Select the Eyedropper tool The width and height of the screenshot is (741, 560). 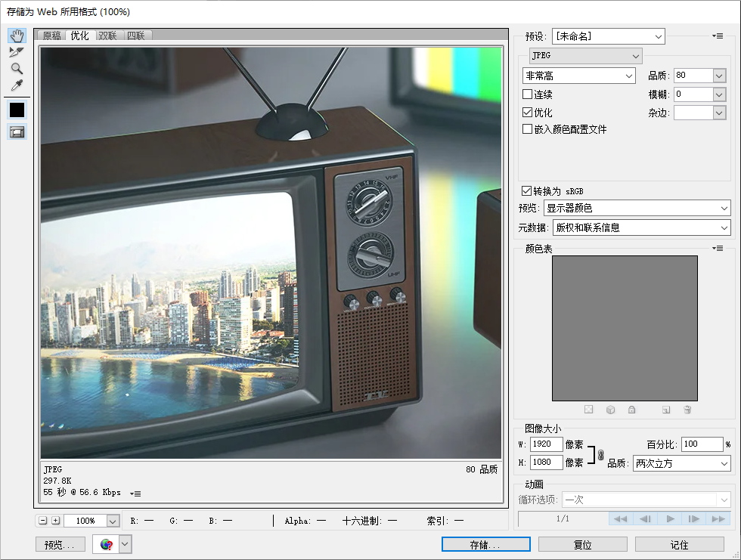(x=17, y=85)
